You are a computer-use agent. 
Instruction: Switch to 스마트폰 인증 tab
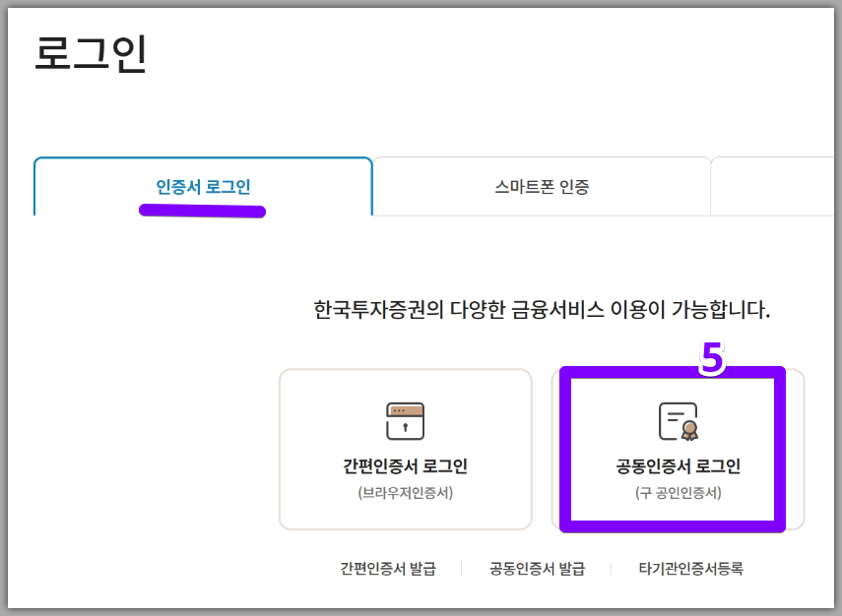[542, 186]
